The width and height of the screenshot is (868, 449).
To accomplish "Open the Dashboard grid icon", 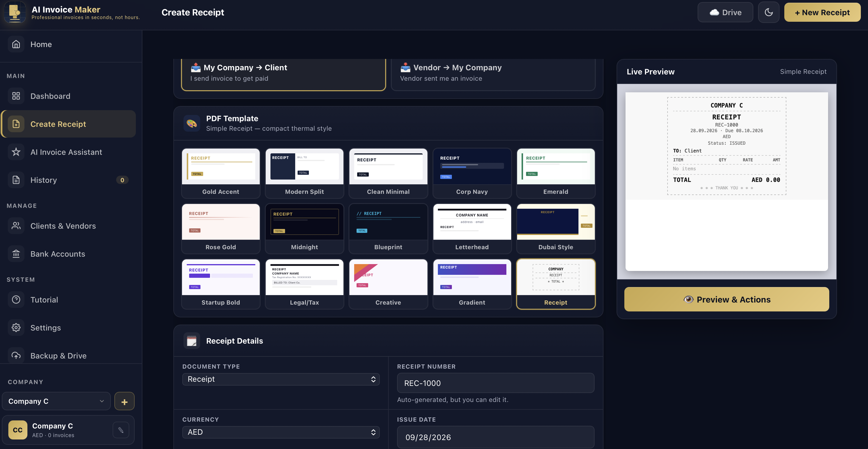I will tap(16, 96).
